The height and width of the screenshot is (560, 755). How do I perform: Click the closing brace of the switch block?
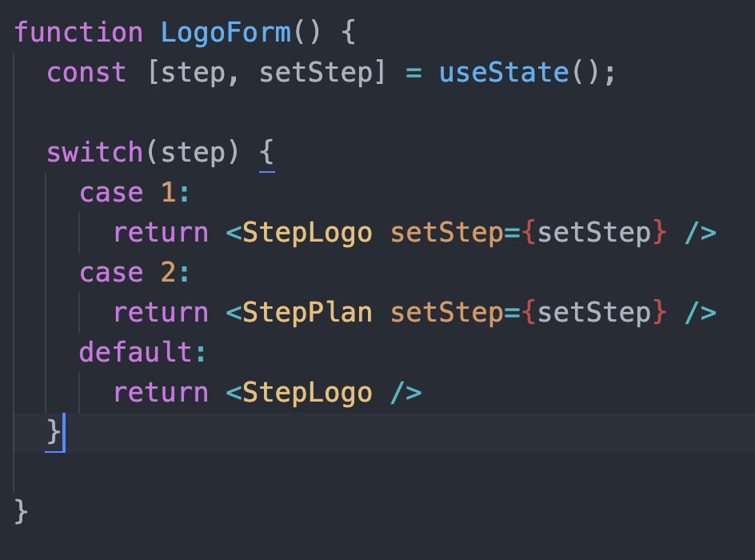click(54, 433)
